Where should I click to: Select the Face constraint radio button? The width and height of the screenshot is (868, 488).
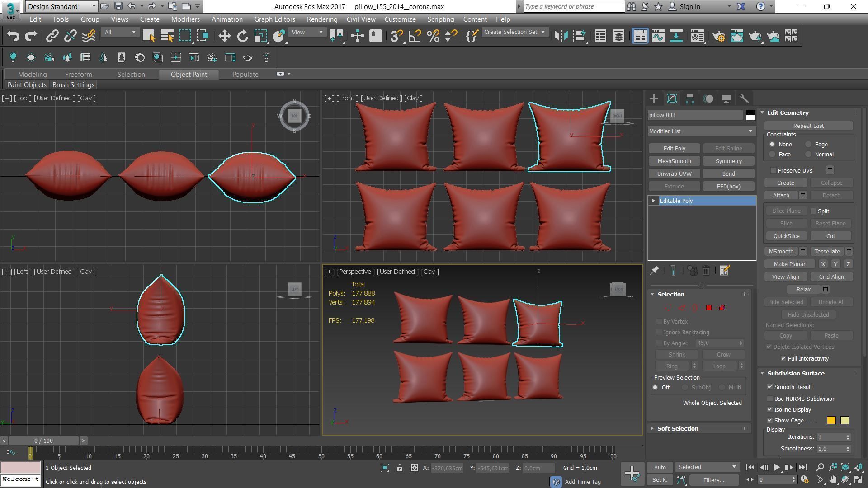coord(772,155)
